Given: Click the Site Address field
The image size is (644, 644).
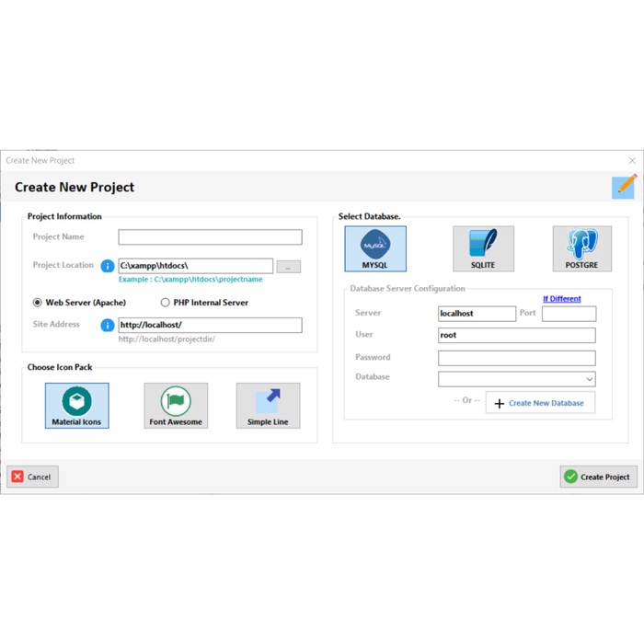Looking at the screenshot, I should [211, 326].
